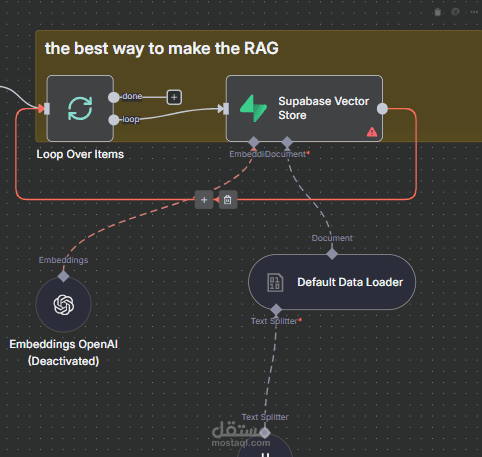482x457 pixels.
Task: Add a node on the red connection
Action: point(204,200)
